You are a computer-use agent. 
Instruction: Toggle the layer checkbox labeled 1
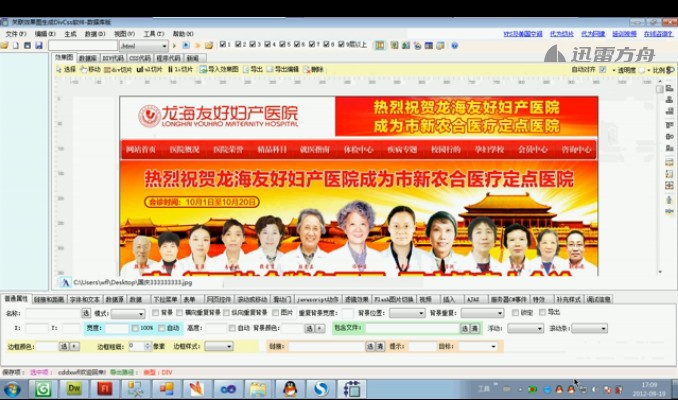(223, 44)
